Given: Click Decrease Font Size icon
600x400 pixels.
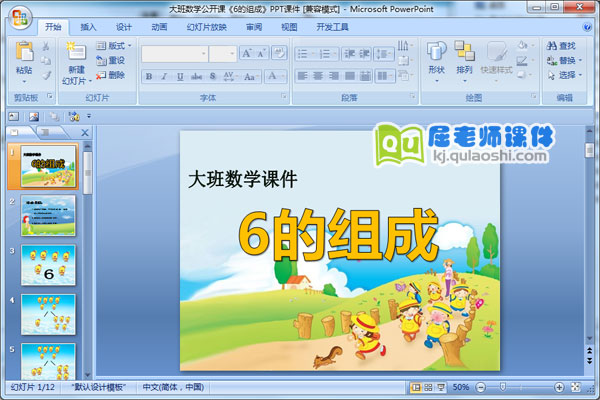Looking at the screenshot, I should pos(262,53).
